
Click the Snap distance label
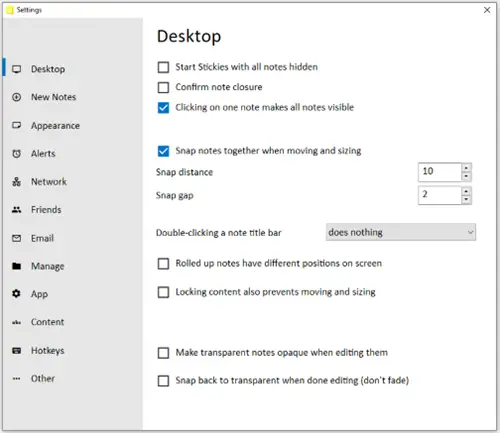click(x=184, y=172)
